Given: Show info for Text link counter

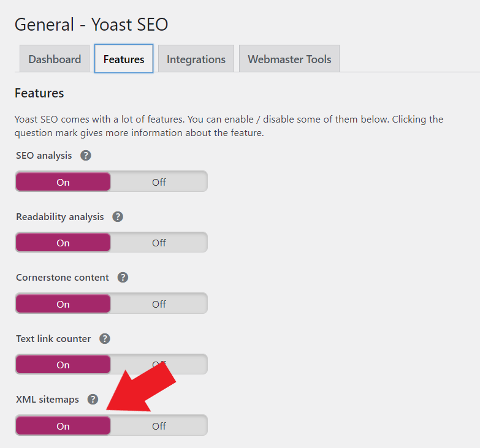Looking at the screenshot, I should point(105,338).
